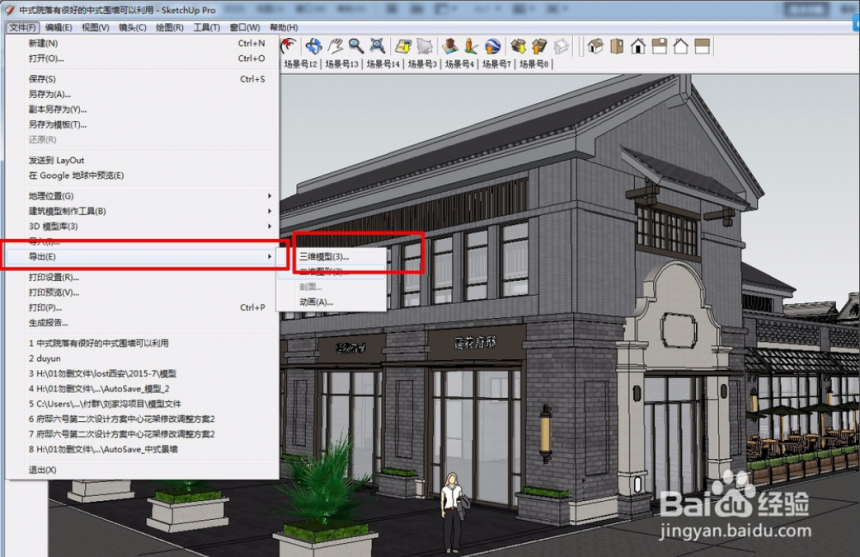
Task: Open the 镜头(C) menu
Action: (x=132, y=27)
